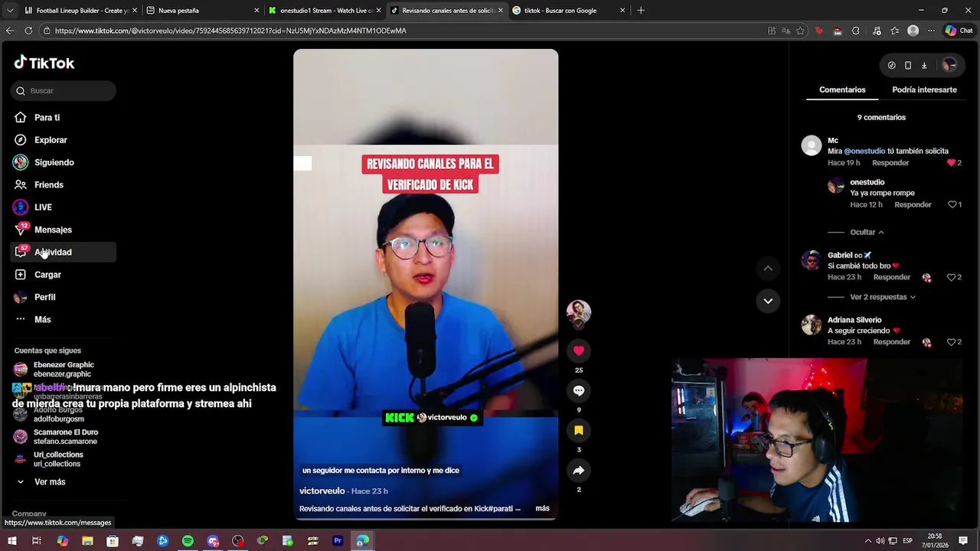
Task: Open the Cargar upload page
Action: (x=64, y=275)
